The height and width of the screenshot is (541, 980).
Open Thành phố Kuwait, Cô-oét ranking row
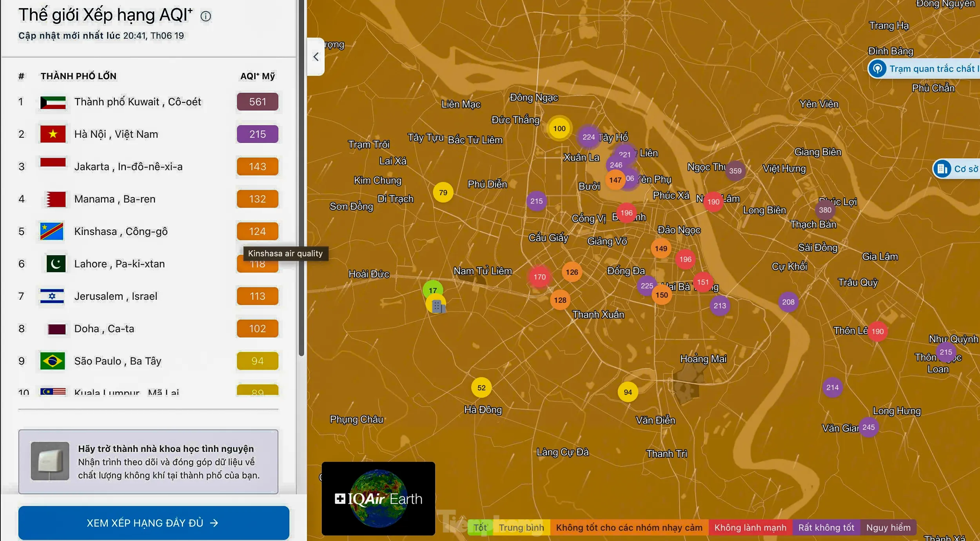[x=148, y=102]
